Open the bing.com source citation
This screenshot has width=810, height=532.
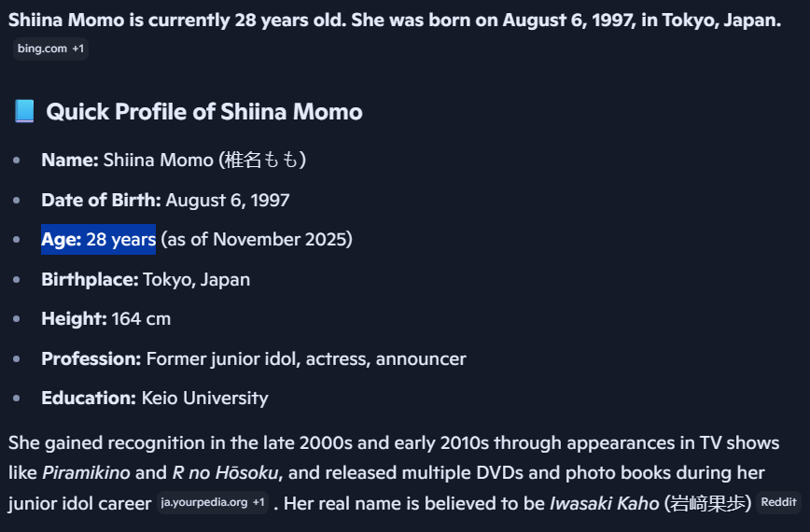[50, 49]
